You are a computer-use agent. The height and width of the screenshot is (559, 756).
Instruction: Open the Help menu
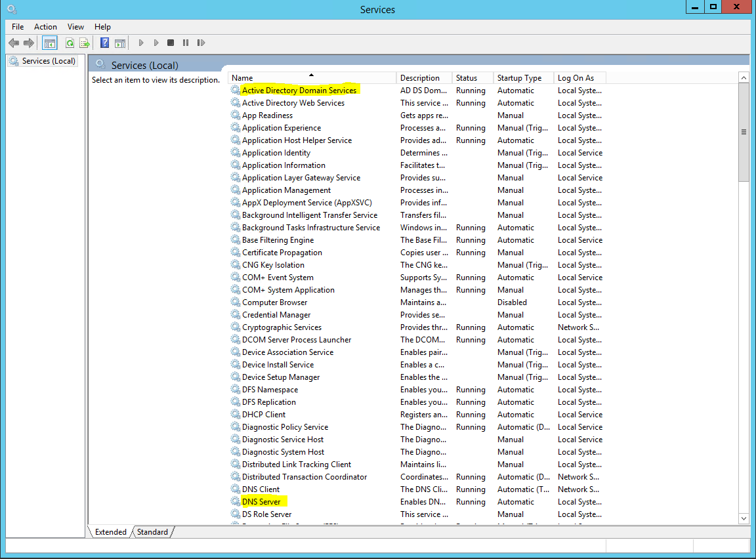[x=102, y=27]
